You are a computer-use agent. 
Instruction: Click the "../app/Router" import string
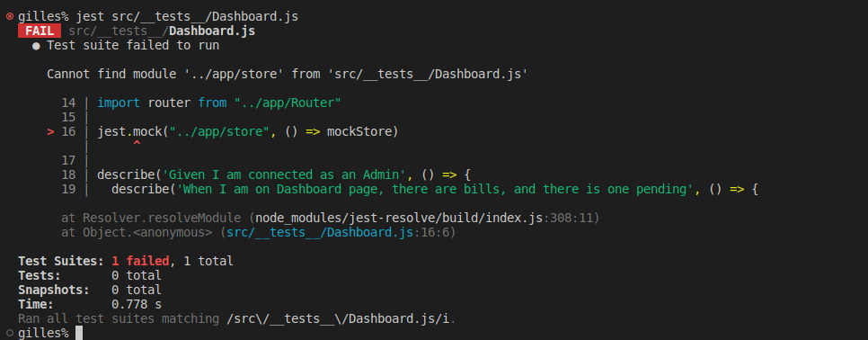tap(288, 103)
